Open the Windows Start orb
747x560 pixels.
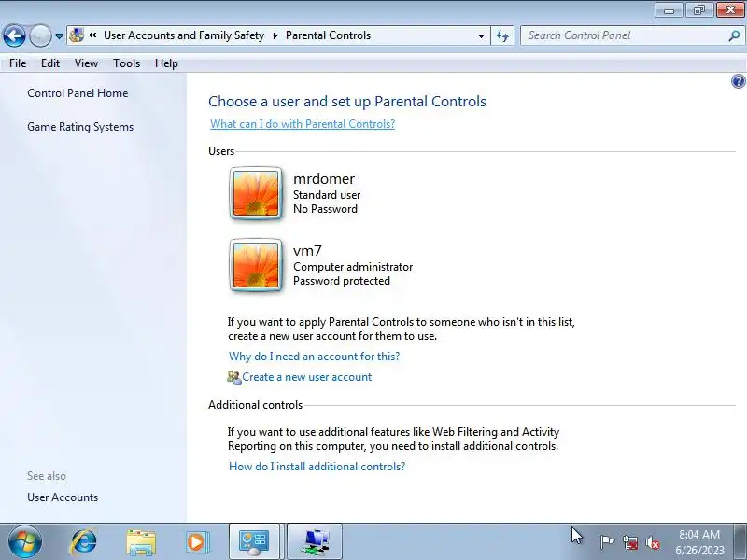[25, 542]
